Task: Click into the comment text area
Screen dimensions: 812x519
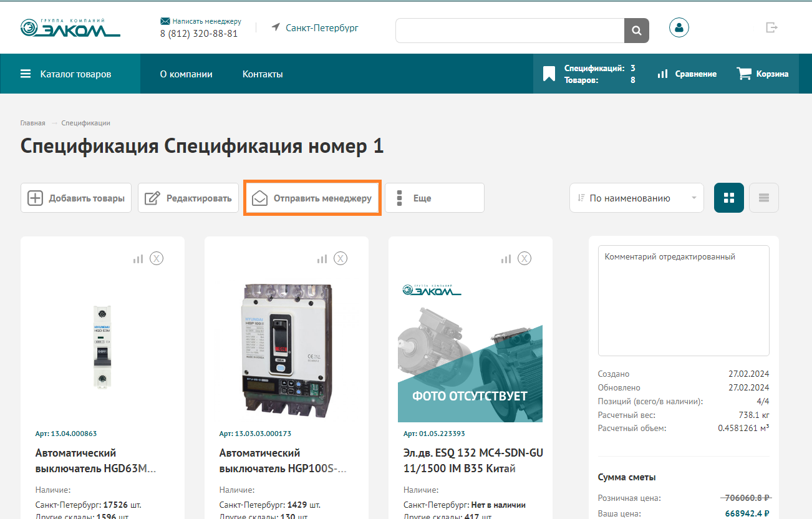Action: point(683,299)
